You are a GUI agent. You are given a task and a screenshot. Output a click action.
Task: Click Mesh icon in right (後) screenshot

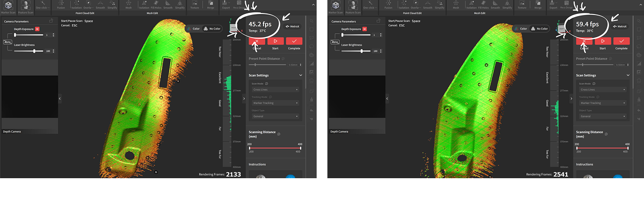tap(456, 4)
